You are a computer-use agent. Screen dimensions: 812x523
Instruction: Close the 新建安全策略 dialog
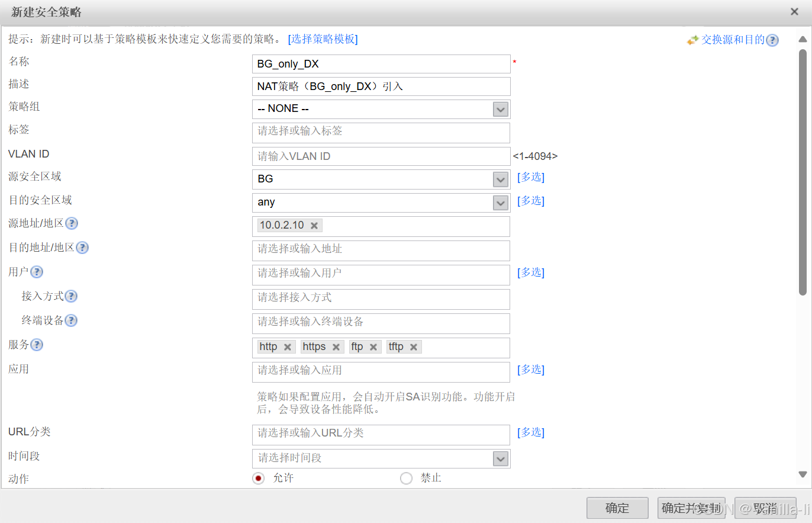pos(794,12)
